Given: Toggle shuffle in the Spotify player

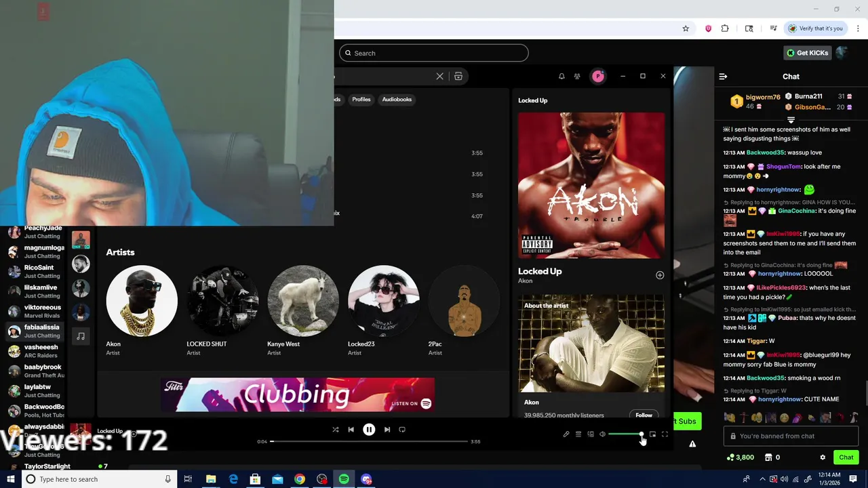Looking at the screenshot, I should pyautogui.click(x=335, y=430).
